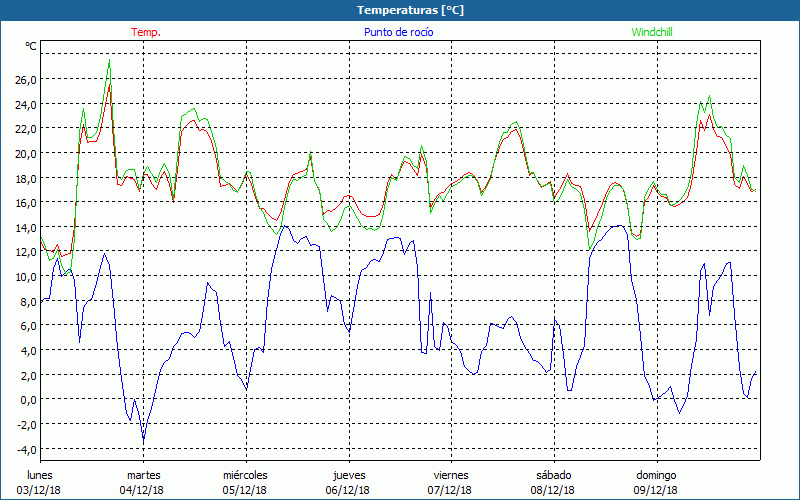Click the 16,0 y-axis value

(x=24, y=203)
